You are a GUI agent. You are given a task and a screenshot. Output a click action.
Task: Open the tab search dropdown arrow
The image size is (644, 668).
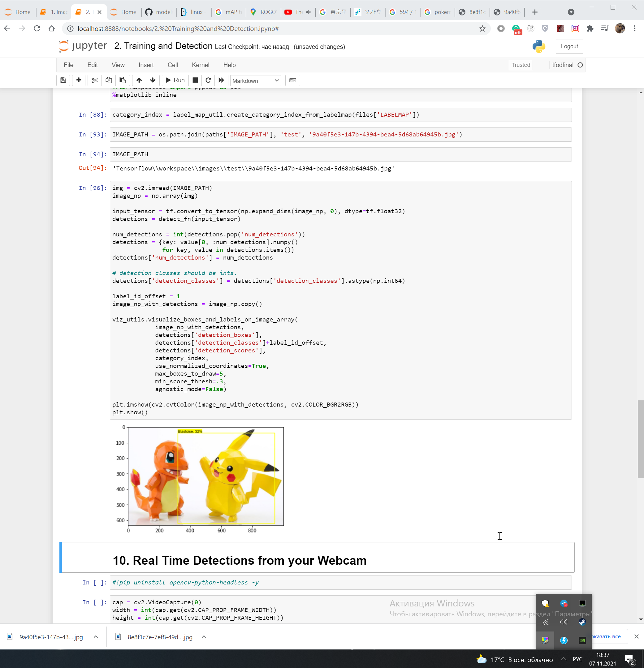pyautogui.click(x=571, y=12)
